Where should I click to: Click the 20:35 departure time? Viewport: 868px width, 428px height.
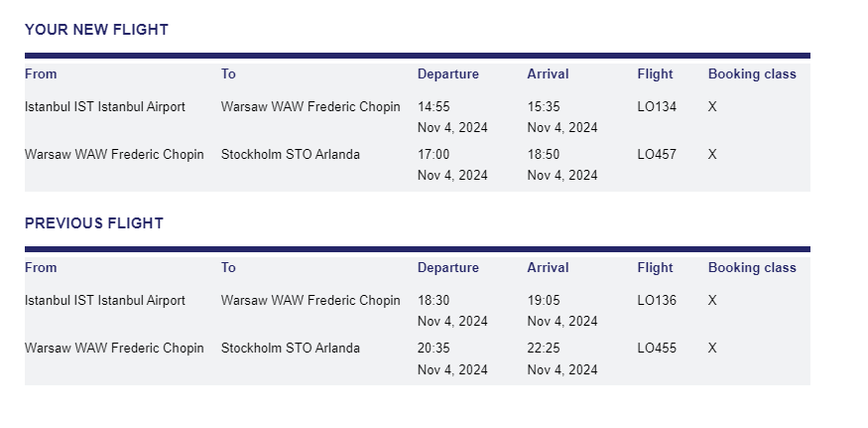(x=434, y=349)
